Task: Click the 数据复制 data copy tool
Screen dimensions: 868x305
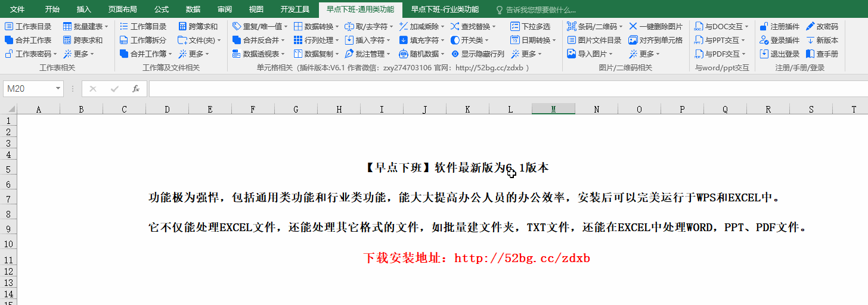Action: [x=317, y=54]
